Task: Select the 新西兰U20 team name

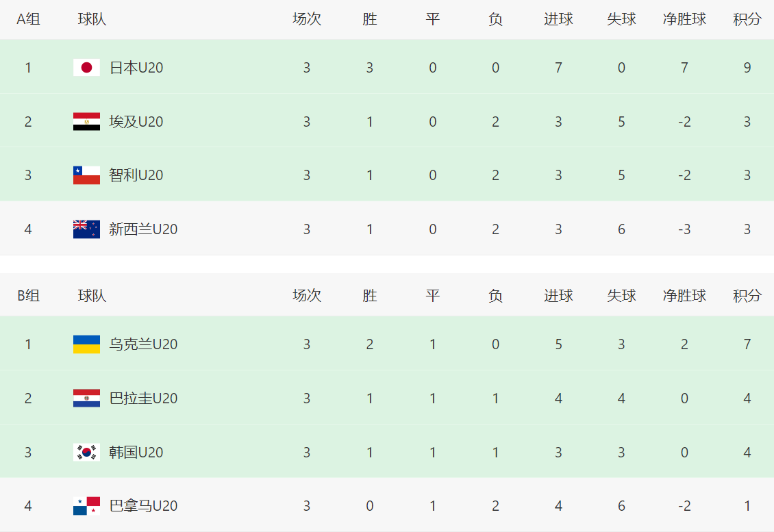Action: (143, 229)
